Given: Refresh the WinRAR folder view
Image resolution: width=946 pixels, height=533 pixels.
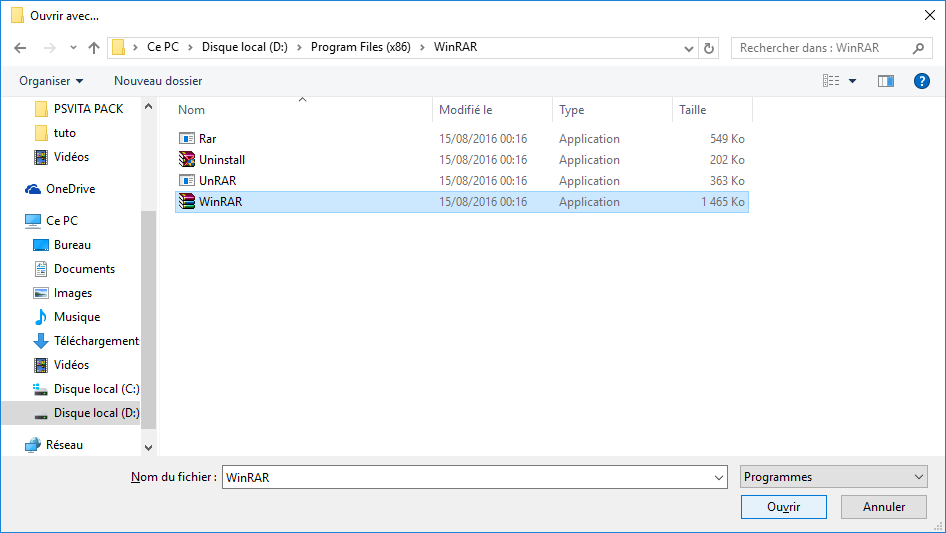Looking at the screenshot, I should pos(710,48).
